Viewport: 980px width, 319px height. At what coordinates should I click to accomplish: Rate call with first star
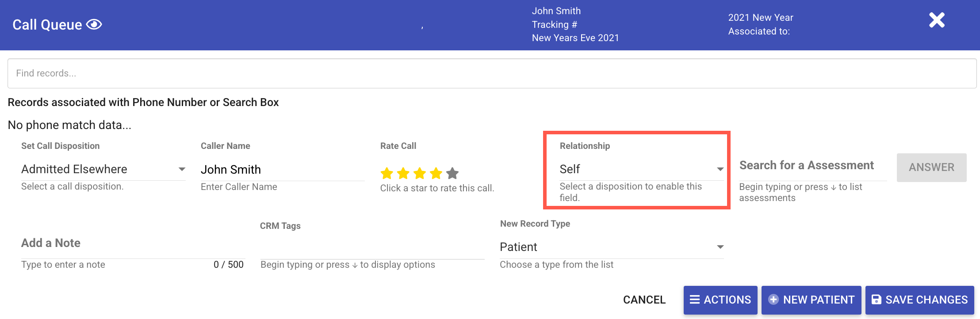pyautogui.click(x=387, y=173)
